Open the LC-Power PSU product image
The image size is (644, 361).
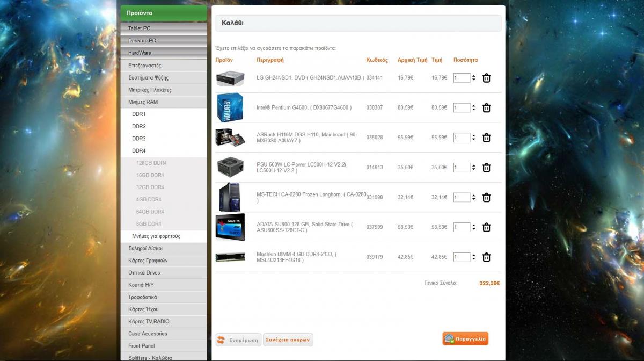tap(230, 168)
